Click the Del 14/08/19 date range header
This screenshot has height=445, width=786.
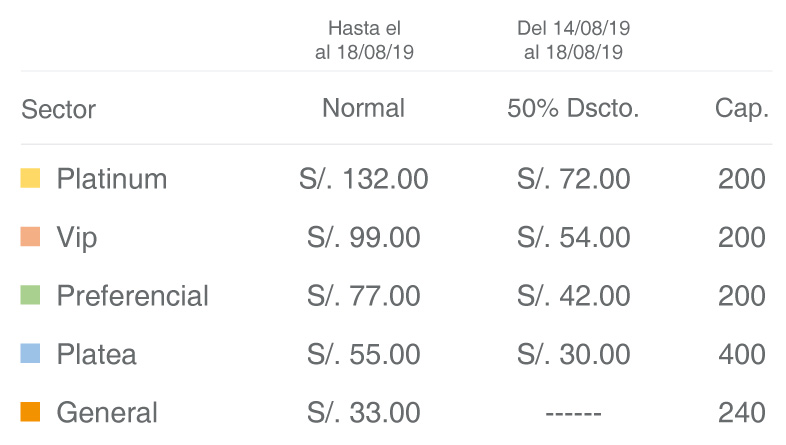(573, 40)
